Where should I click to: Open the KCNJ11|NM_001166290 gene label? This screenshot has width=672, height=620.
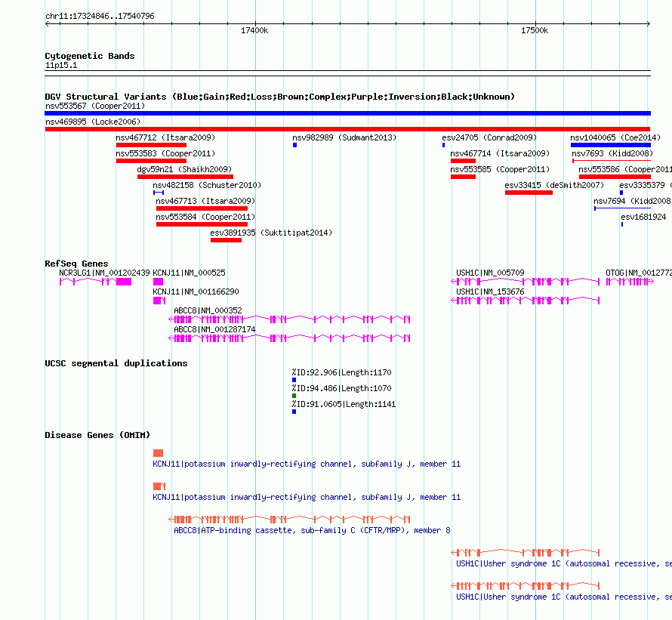coord(196,291)
